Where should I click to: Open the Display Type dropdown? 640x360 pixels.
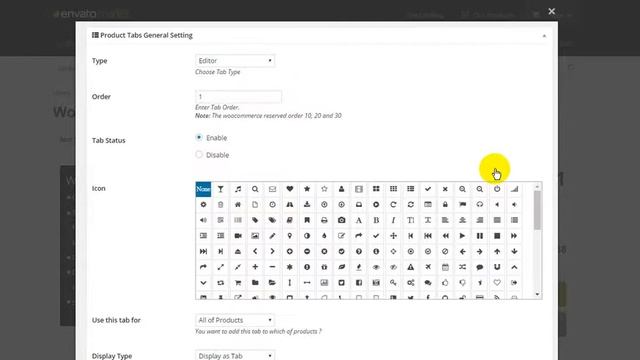point(235,356)
